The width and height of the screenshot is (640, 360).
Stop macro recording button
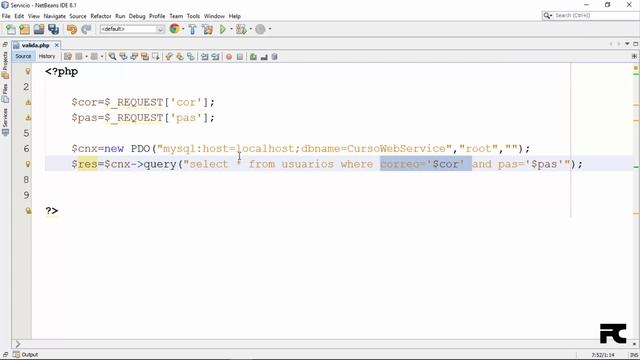240,57
